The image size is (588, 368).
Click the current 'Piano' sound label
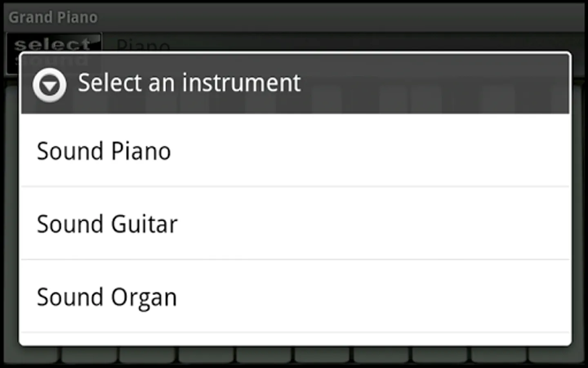[143, 44]
